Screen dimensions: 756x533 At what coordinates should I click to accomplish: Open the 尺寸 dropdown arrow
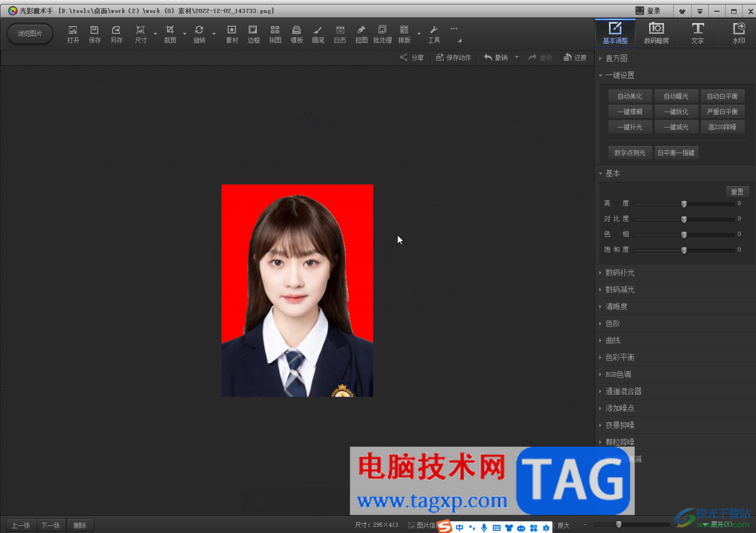[155, 34]
